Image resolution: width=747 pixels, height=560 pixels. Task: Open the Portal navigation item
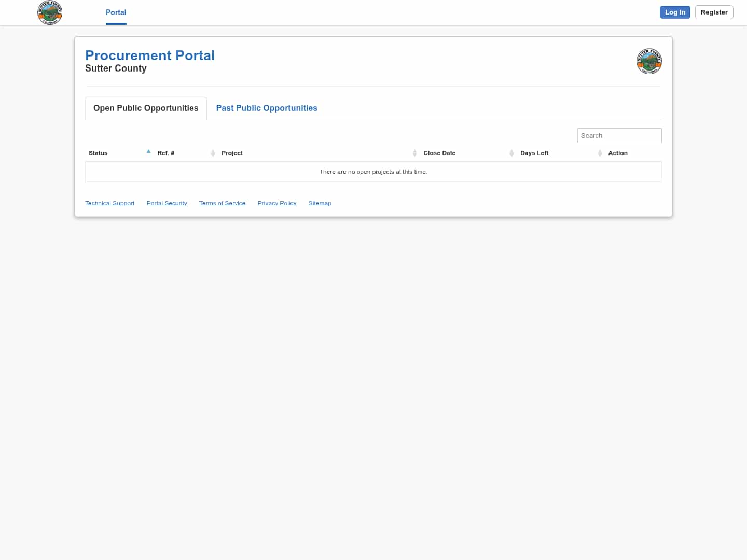tap(116, 12)
